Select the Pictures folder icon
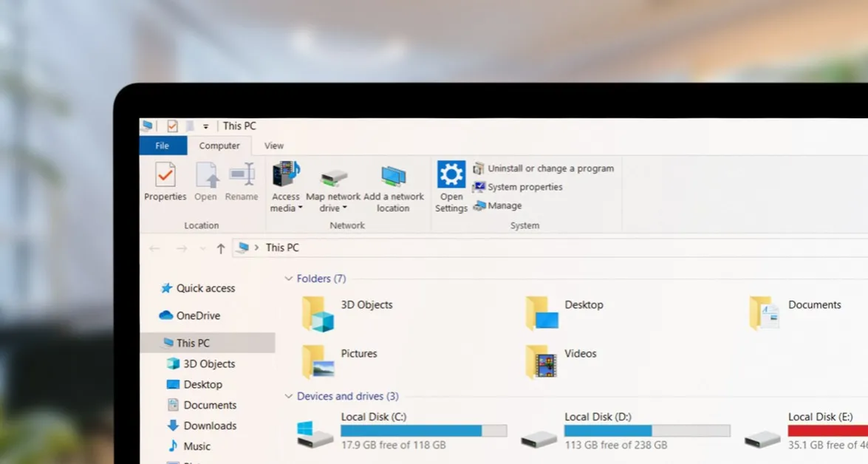868x464 pixels. coord(318,361)
